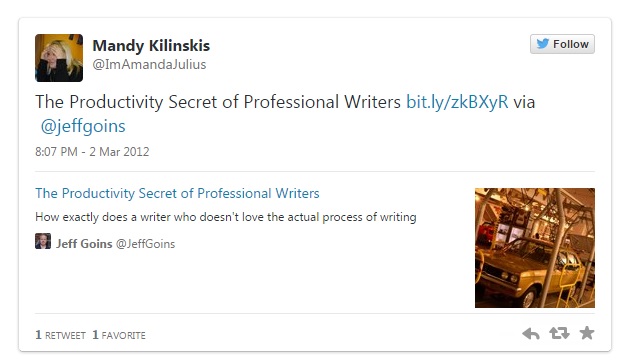632x362 pixels.
Task: Click the article description snippet text
Action: pyautogui.click(x=226, y=217)
